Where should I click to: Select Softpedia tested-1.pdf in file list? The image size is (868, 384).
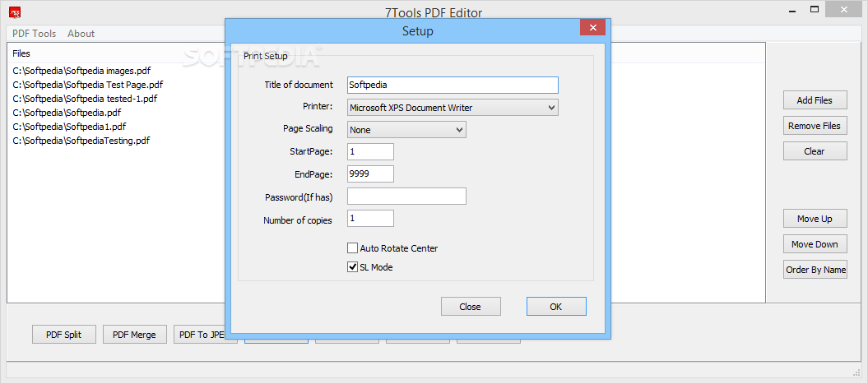[x=85, y=99]
